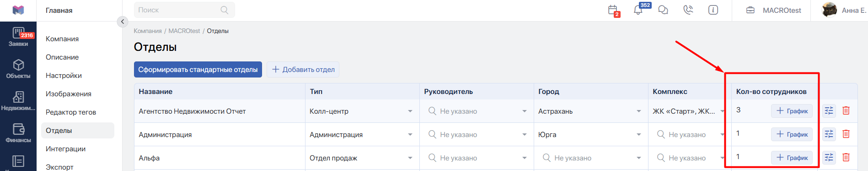868x171 pixels.
Task: Add График for Агентство Недвижимости Отчет
Action: pyautogui.click(x=792, y=111)
